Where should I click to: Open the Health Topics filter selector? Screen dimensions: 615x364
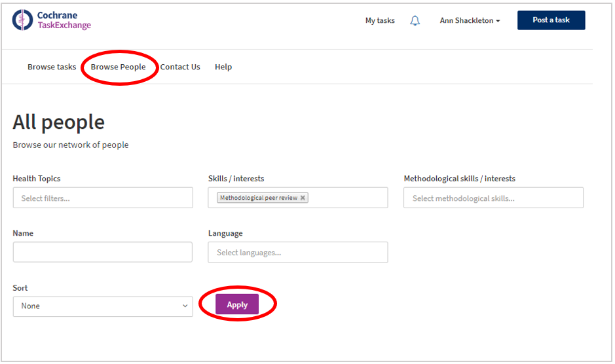coord(103,198)
